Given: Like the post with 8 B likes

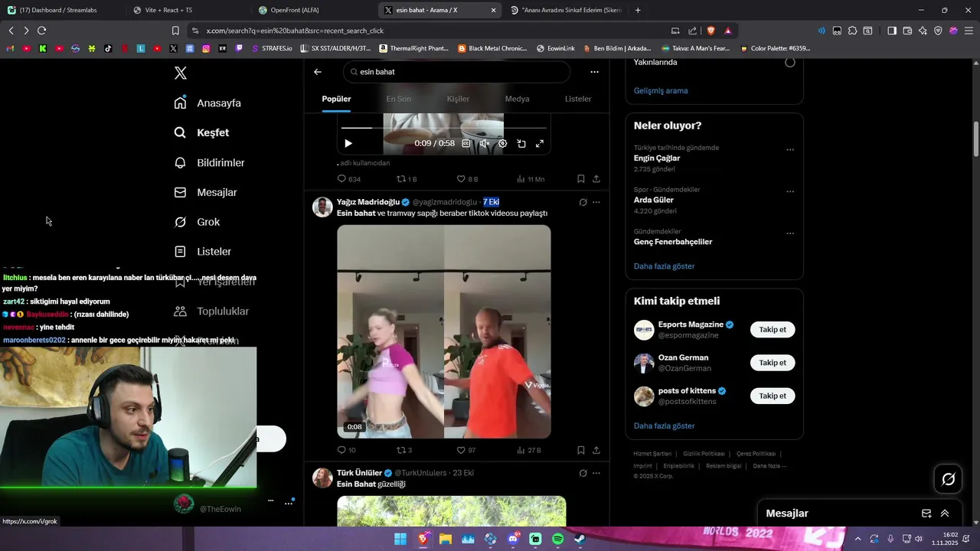Looking at the screenshot, I should (x=466, y=179).
